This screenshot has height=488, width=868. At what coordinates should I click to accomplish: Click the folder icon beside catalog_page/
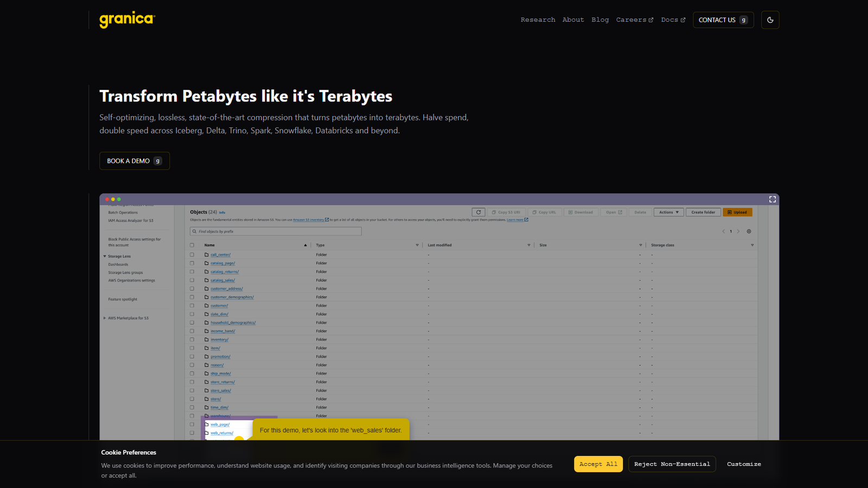tap(207, 264)
